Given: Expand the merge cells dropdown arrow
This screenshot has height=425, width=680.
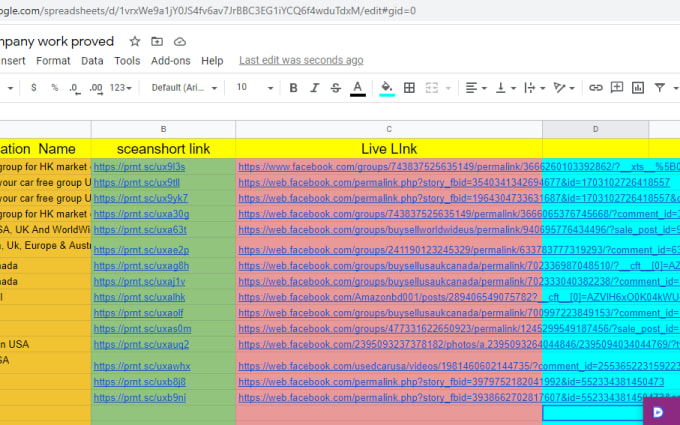Looking at the screenshot, I should pos(448,88).
